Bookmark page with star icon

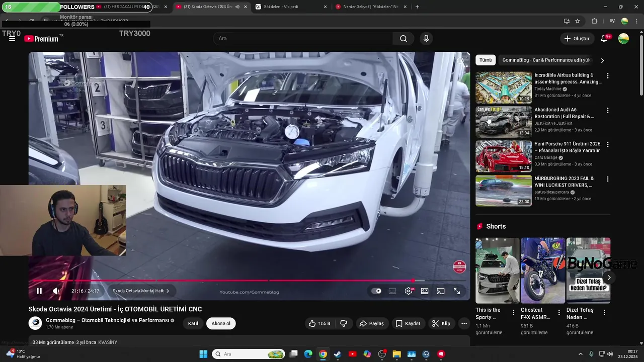578,21
